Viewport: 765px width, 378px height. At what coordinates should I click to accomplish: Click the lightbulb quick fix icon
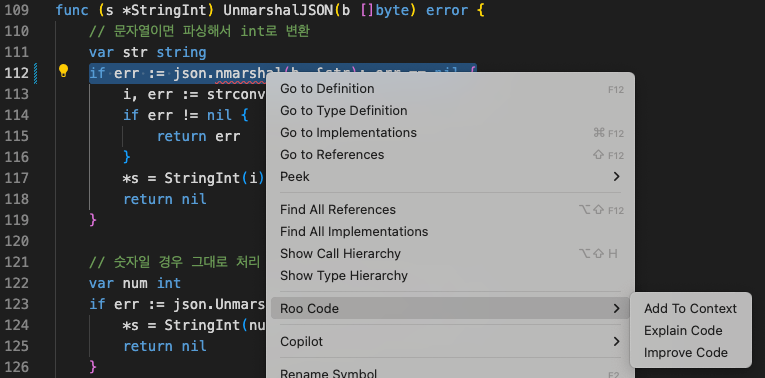click(x=63, y=71)
